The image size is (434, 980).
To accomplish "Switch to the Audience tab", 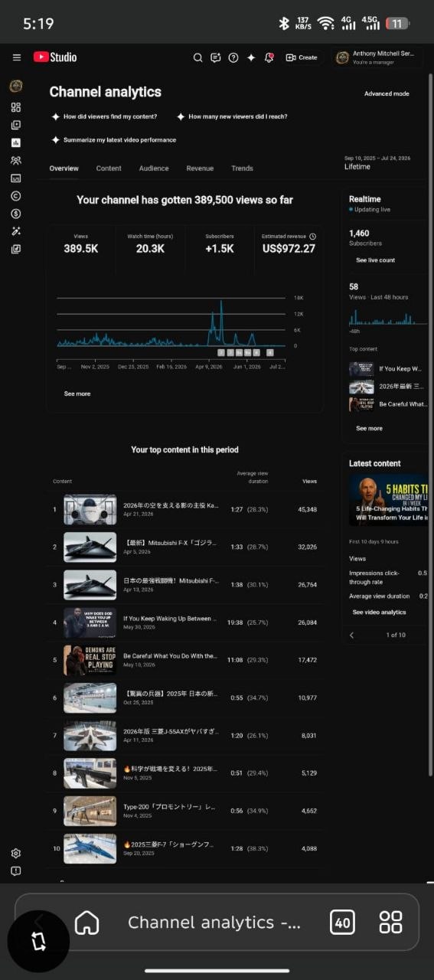I will [154, 168].
